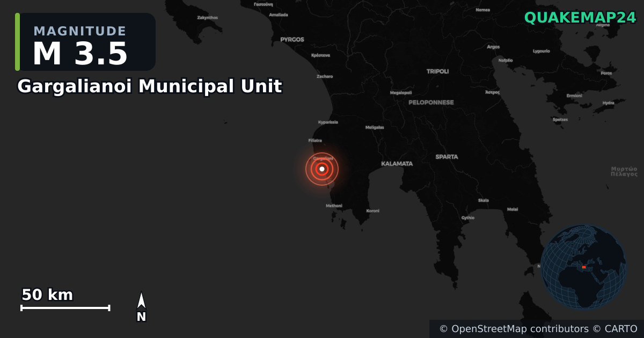
Task: Click the Zakynthos label
Action: [208, 17]
